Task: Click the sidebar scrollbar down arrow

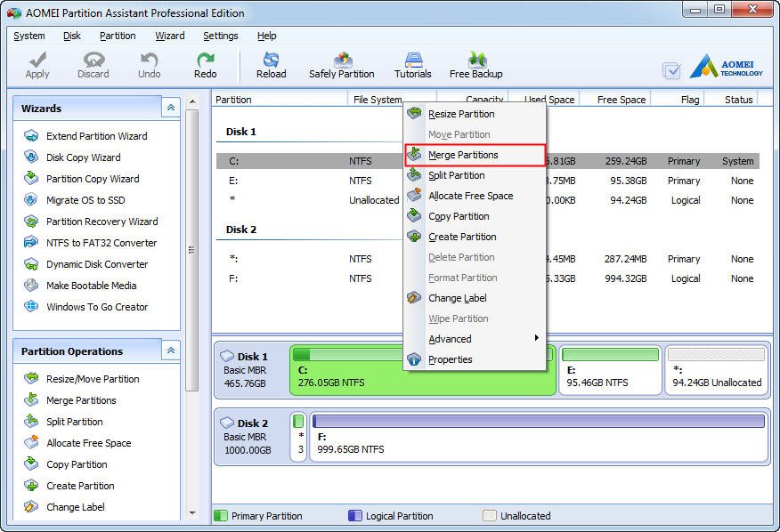Action: (x=192, y=513)
